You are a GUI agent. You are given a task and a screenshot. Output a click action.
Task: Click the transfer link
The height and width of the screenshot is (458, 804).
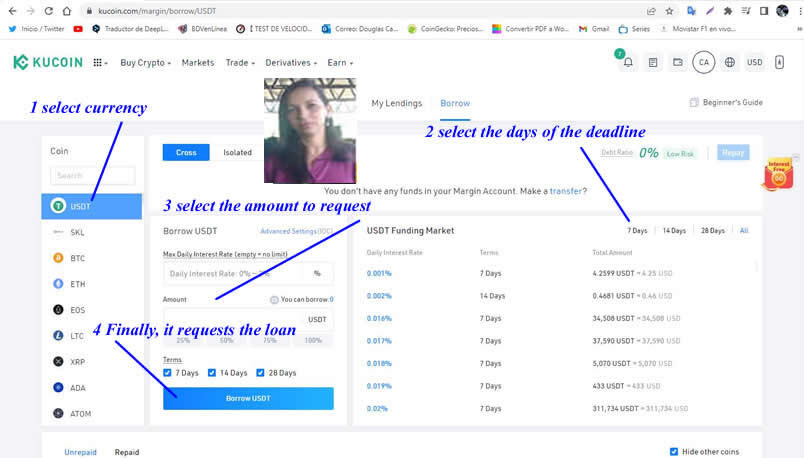[566, 191]
